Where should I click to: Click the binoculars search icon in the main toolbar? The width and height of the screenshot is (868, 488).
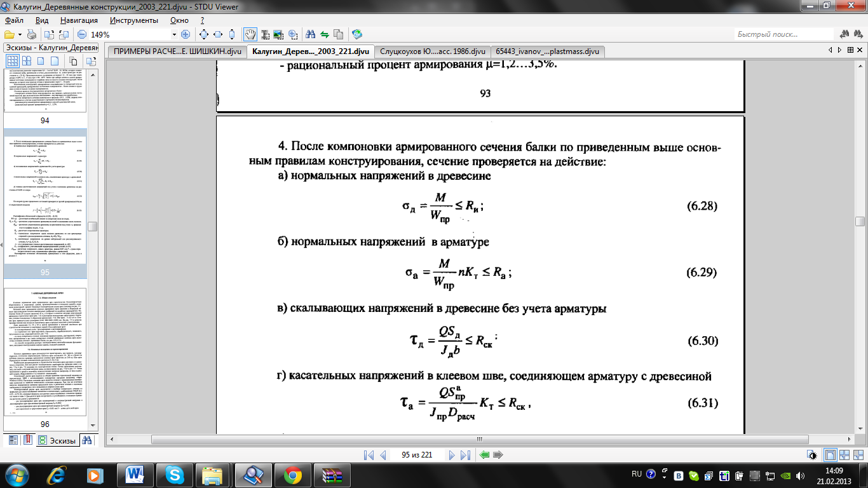coord(311,34)
